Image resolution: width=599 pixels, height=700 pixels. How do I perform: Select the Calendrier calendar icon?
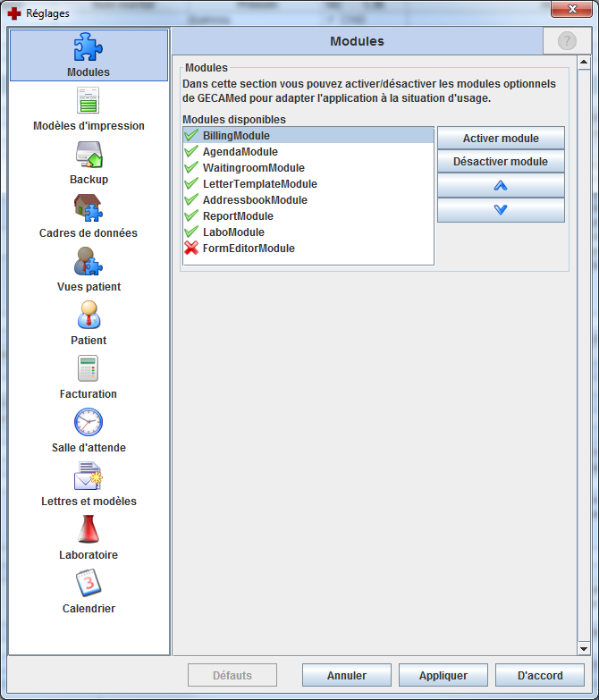(x=89, y=583)
